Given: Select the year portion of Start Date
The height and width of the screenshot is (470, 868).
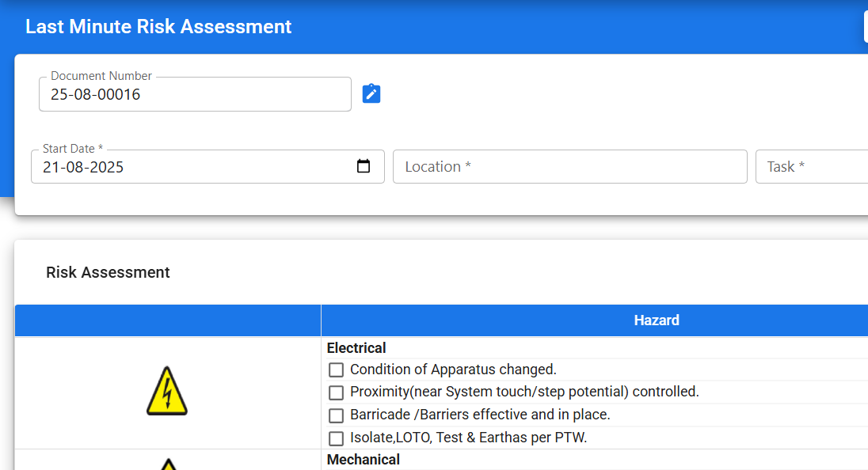Looking at the screenshot, I should pos(107,168).
